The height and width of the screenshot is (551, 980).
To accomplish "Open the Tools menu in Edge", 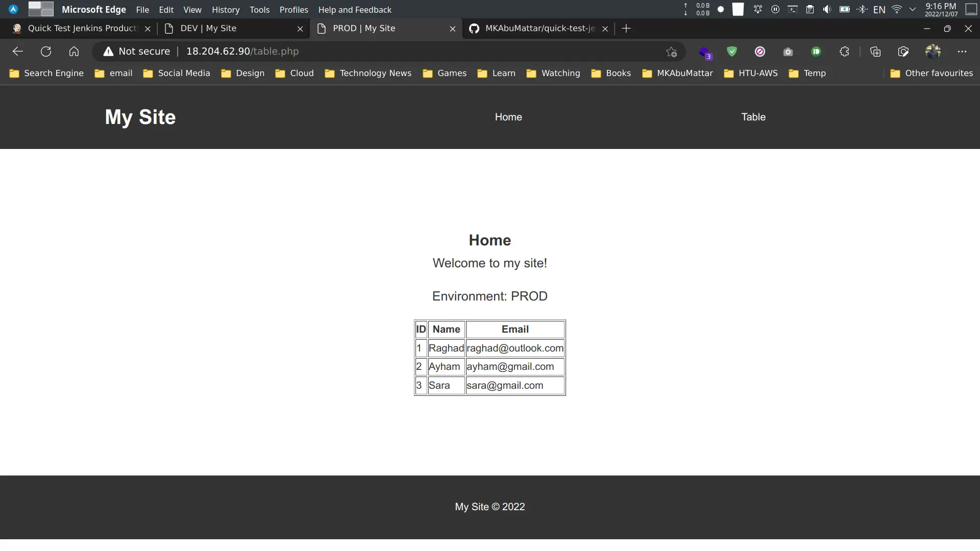I will [260, 9].
